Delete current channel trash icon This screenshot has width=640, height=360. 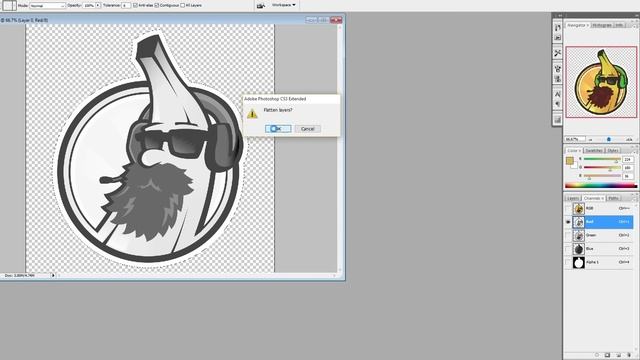pos(629,355)
